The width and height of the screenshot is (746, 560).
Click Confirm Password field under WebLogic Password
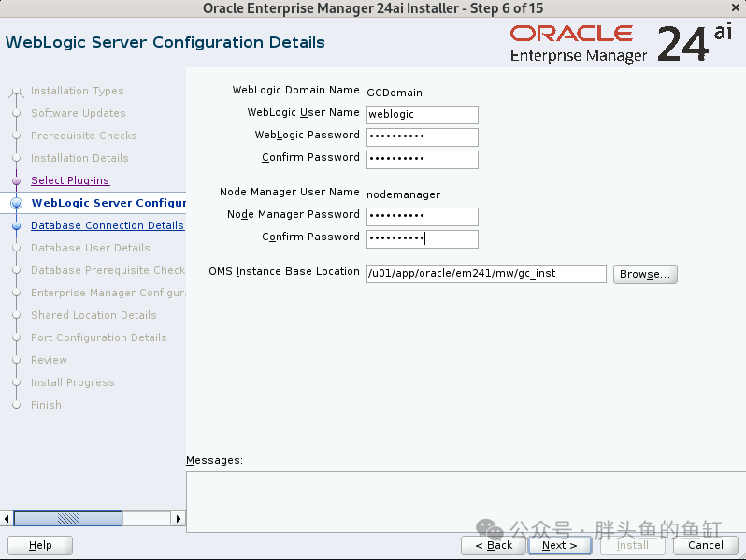(422, 159)
